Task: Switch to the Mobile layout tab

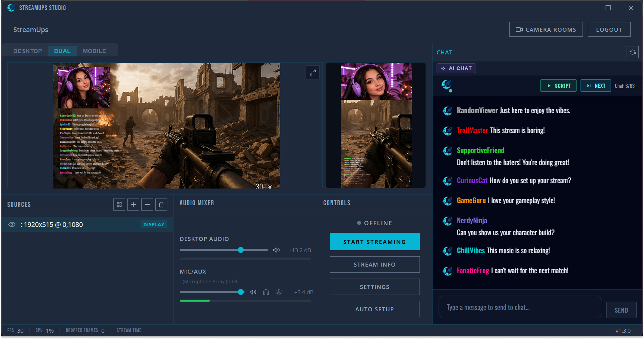Action: point(95,51)
